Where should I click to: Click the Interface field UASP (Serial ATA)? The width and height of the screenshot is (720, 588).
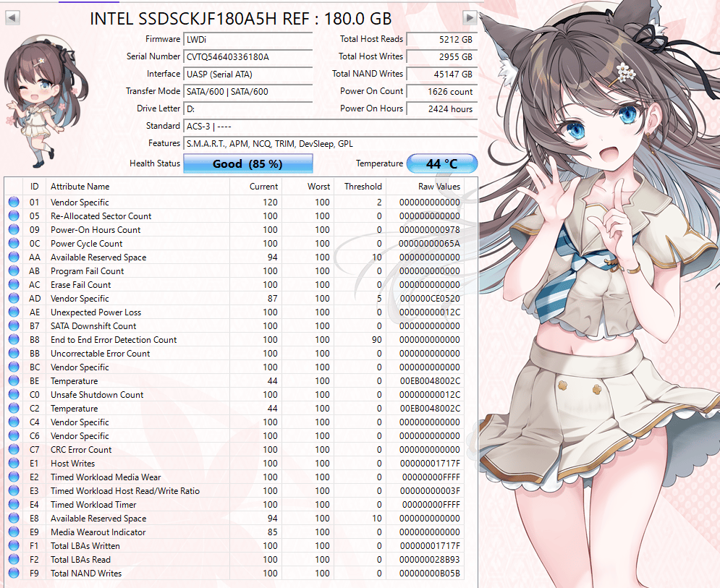click(248, 74)
